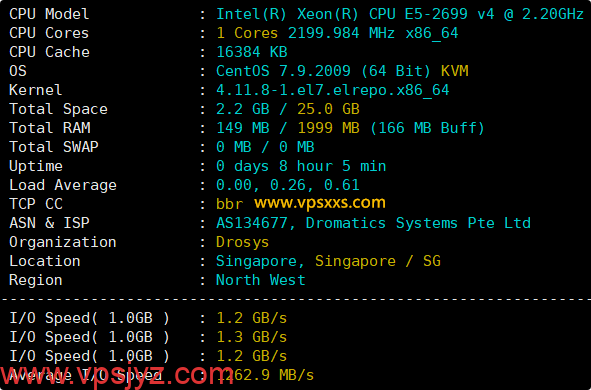Select the 'Region' label
The image size is (591, 390).
click(x=35, y=280)
